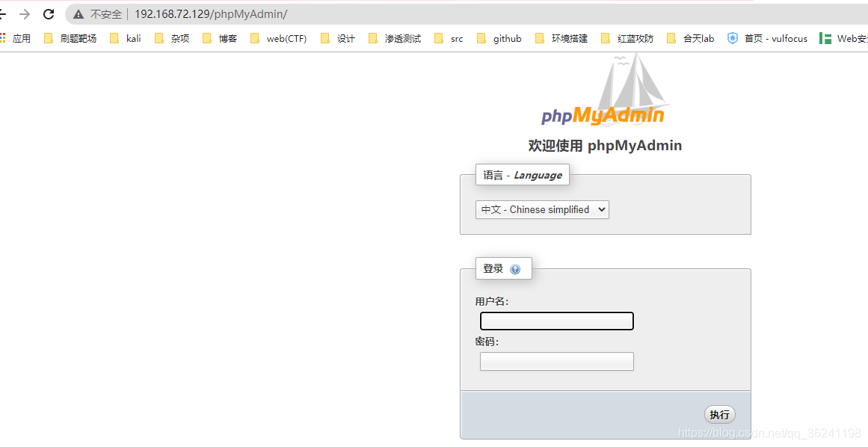Open the 设计 bookmark folder
Viewport: 868px width, 447px height.
click(x=338, y=38)
